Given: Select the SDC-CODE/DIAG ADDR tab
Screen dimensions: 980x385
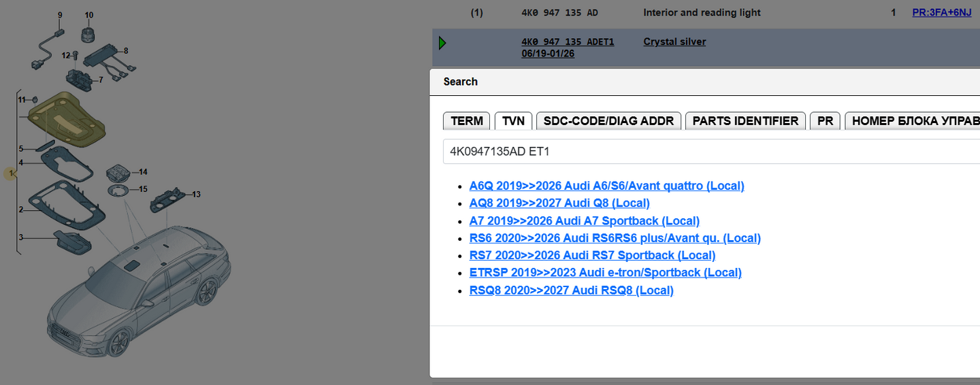Looking at the screenshot, I should [608, 121].
